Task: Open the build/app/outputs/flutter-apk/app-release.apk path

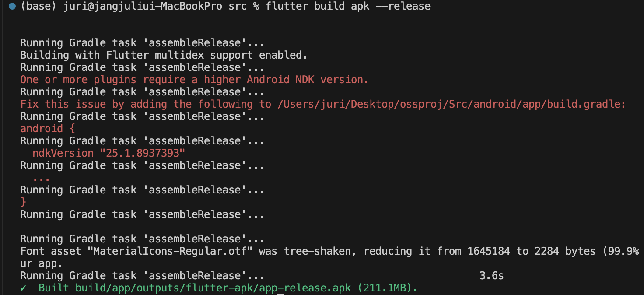Action: 213,288
